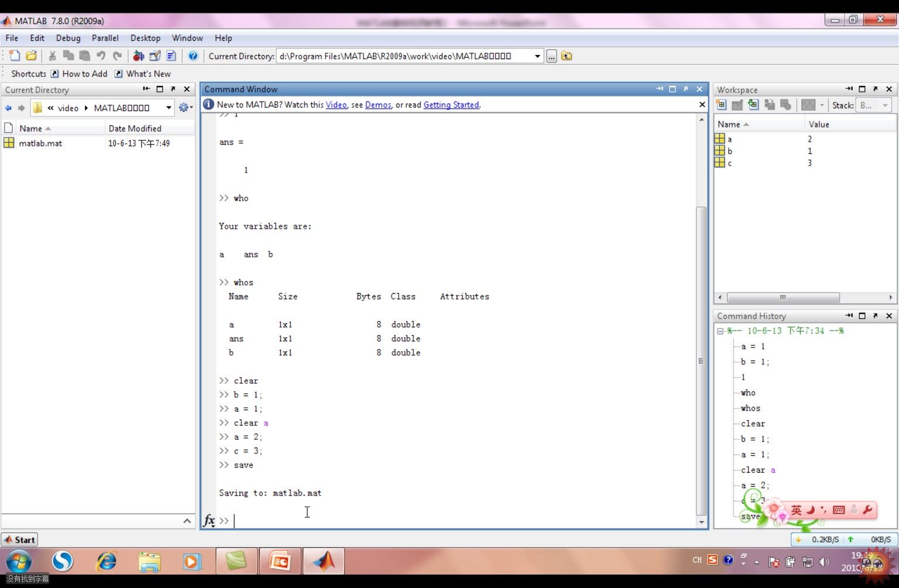Open the Edit menu
This screenshot has height=588, width=899.
coord(37,38)
